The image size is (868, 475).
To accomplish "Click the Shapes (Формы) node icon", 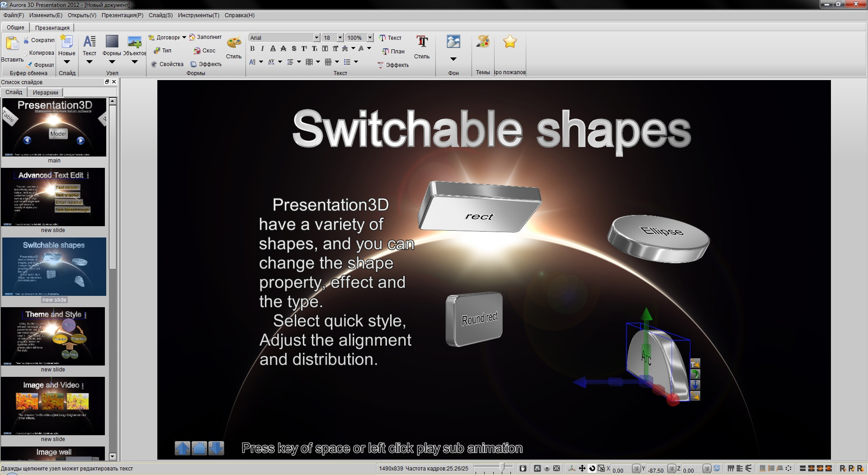I will pyautogui.click(x=112, y=42).
